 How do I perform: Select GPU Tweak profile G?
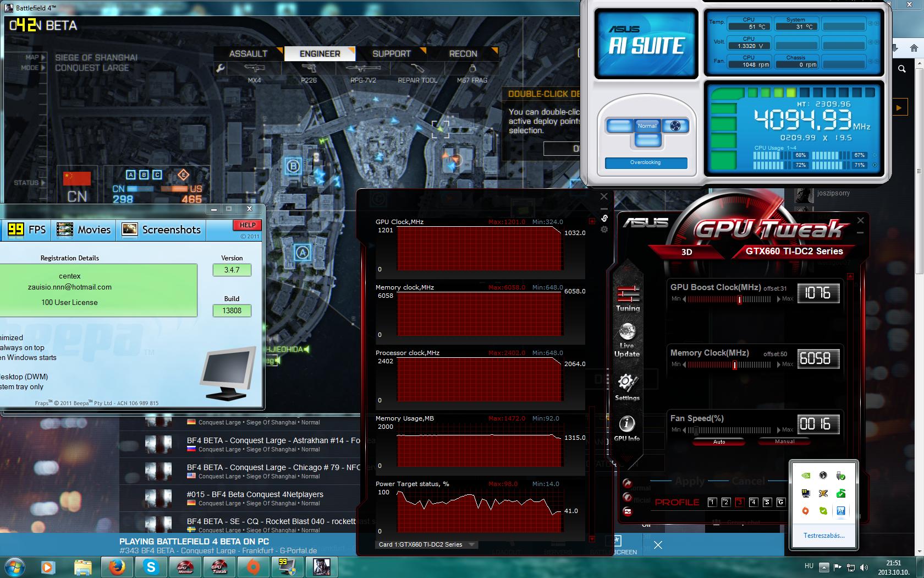coord(780,502)
